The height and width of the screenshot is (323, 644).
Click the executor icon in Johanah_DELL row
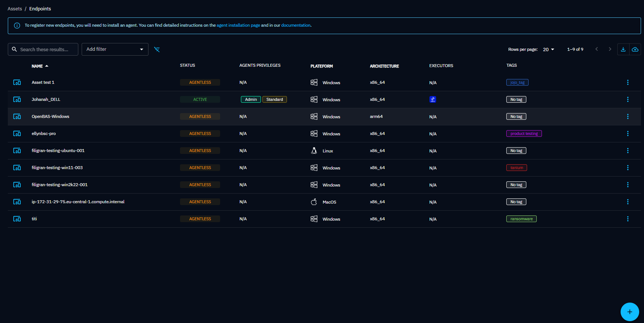click(433, 99)
